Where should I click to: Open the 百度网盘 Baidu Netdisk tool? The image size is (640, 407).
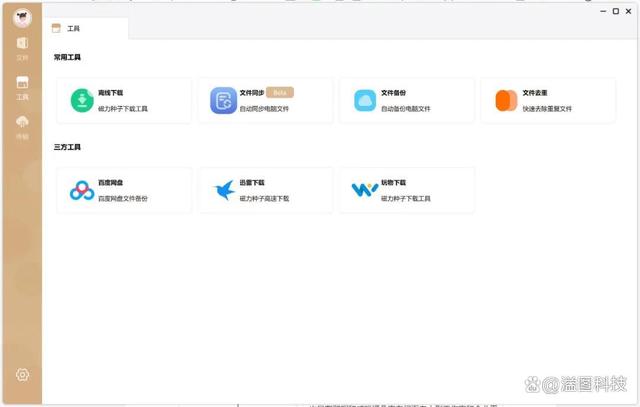coord(124,190)
